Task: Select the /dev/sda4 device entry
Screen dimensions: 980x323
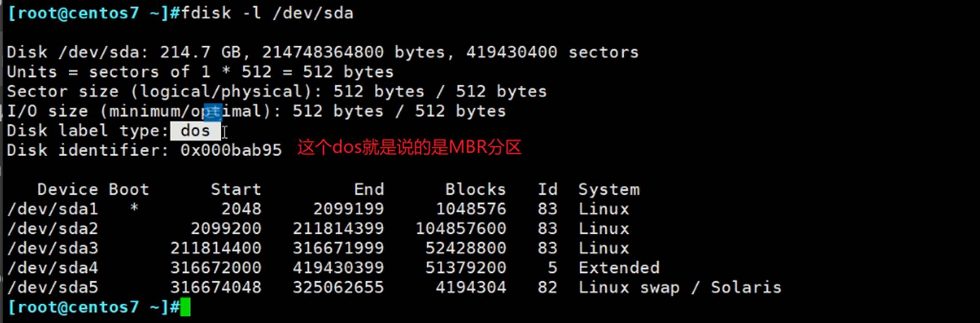Action: click(53, 268)
